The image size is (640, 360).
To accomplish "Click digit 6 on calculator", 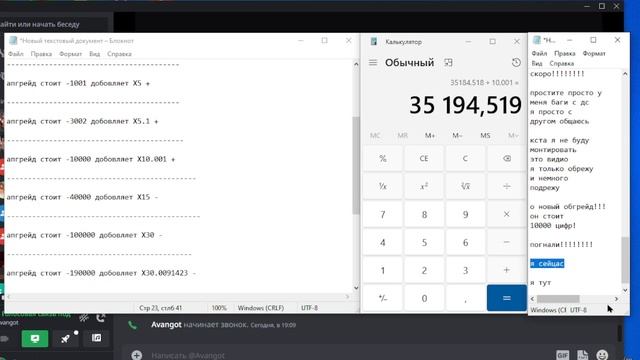I will [x=465, y=242].
